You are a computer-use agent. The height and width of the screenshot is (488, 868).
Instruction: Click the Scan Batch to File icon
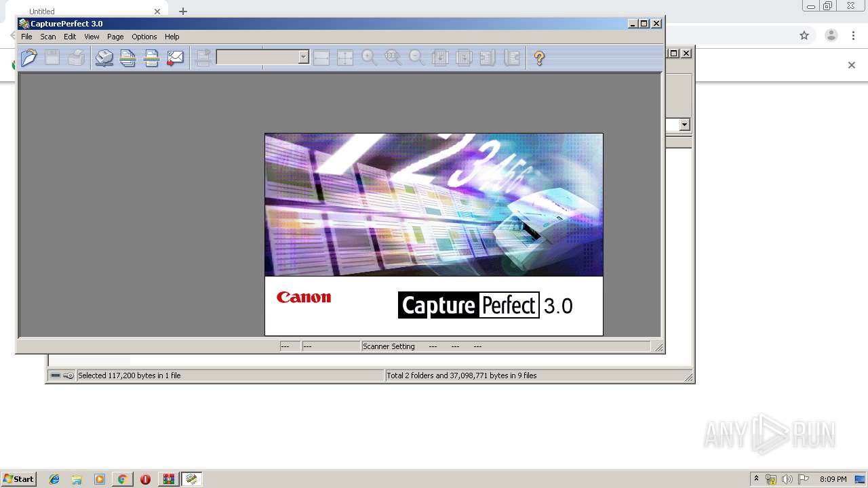click(127, 58)
